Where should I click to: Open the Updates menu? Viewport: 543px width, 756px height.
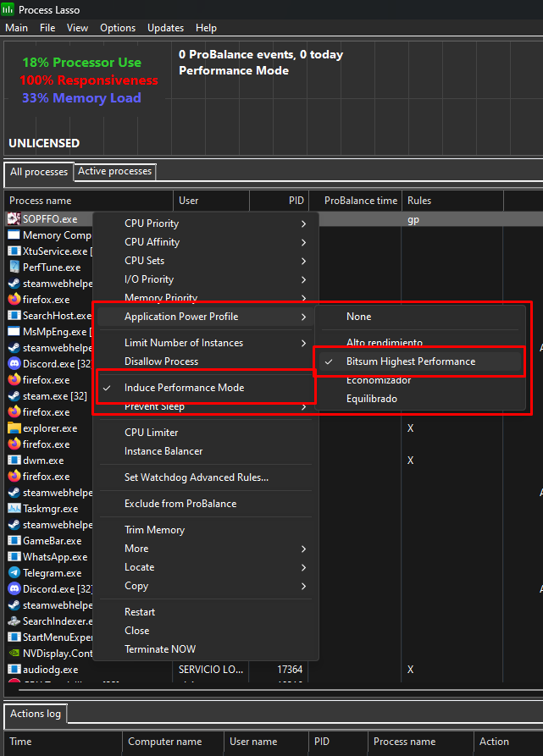tap(165, 28)
